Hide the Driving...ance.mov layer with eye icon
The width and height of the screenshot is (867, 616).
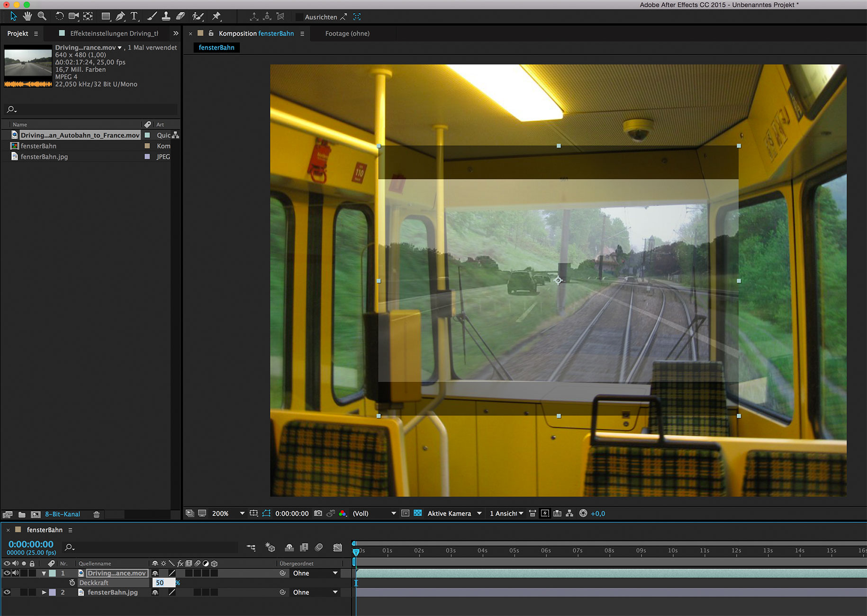(7, 573)
